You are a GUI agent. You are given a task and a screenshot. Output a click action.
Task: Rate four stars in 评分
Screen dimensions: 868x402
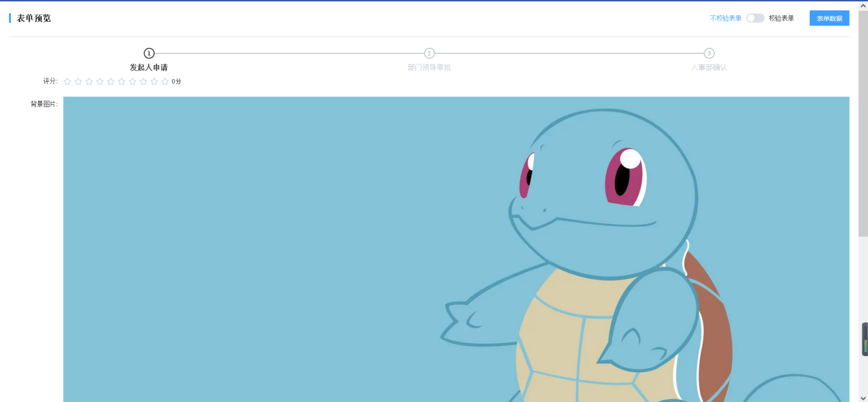tap(100, 81)
